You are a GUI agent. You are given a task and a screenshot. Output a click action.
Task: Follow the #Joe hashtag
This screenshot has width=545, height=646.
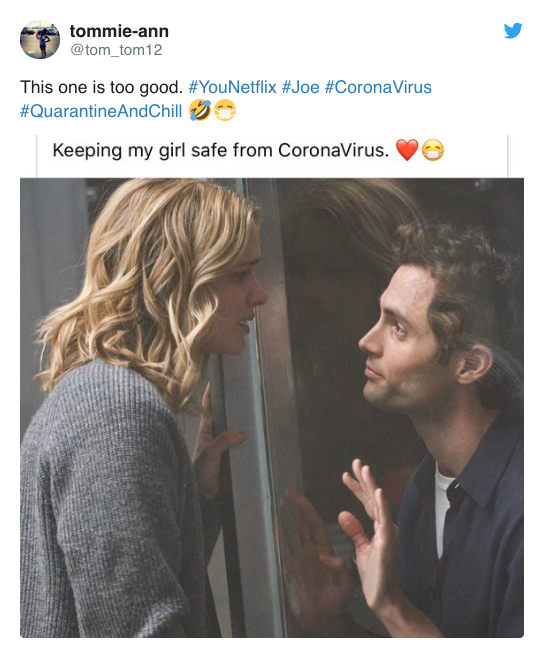point(300,87)
